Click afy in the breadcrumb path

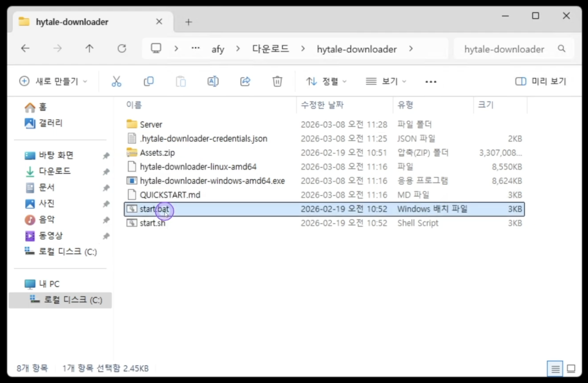pos(218,49)
